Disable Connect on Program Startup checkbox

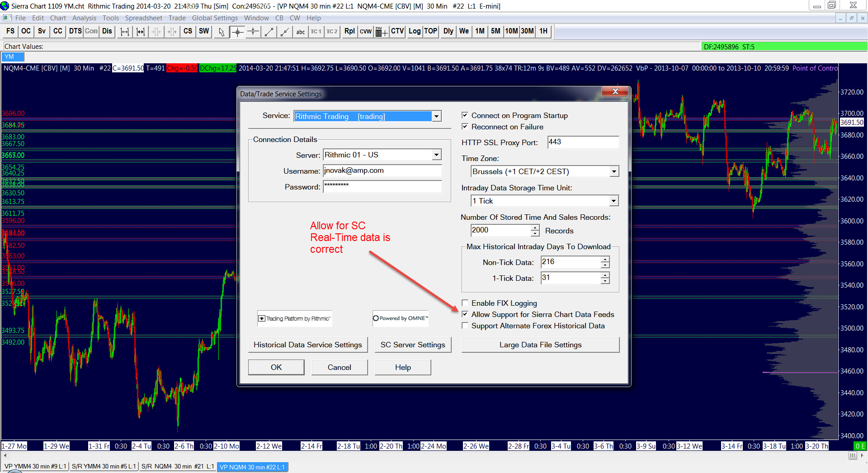(465, 115)
